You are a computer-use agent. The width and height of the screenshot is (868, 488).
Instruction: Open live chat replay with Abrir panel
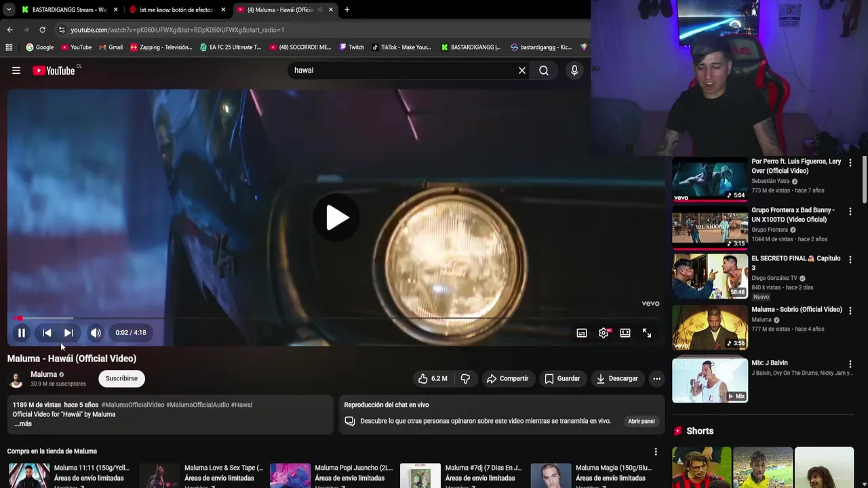(x=642, y=422)
